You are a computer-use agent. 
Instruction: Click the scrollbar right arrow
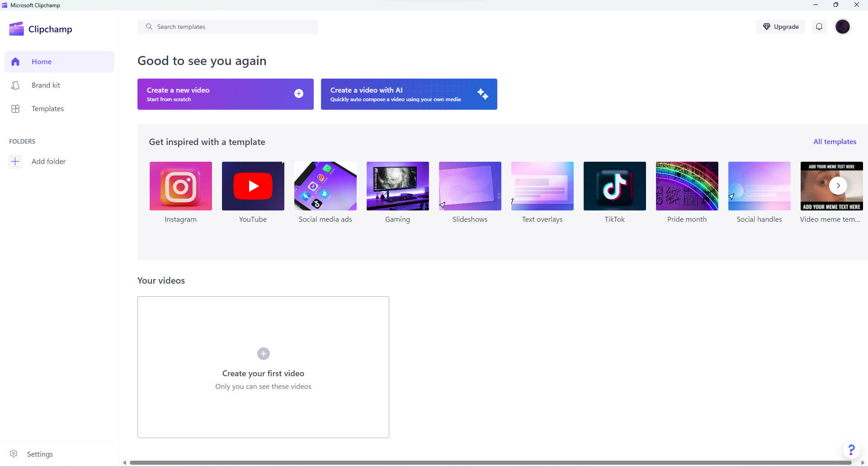[863, 462]
